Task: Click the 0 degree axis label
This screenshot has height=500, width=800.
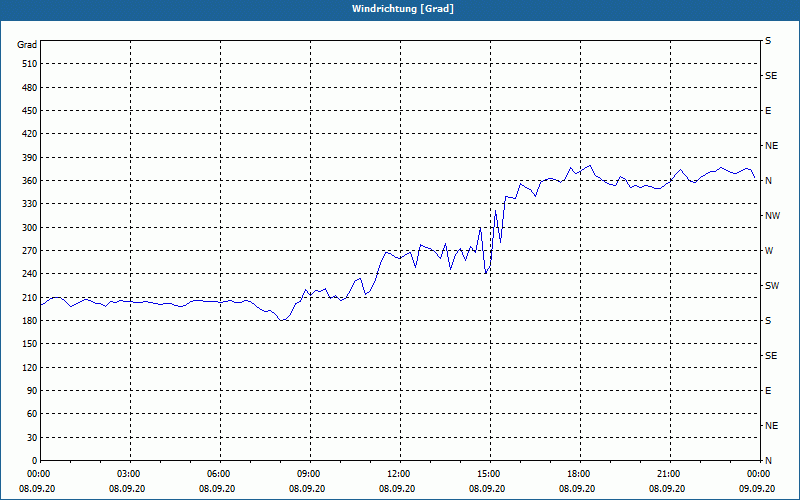Action: point(35,461)
